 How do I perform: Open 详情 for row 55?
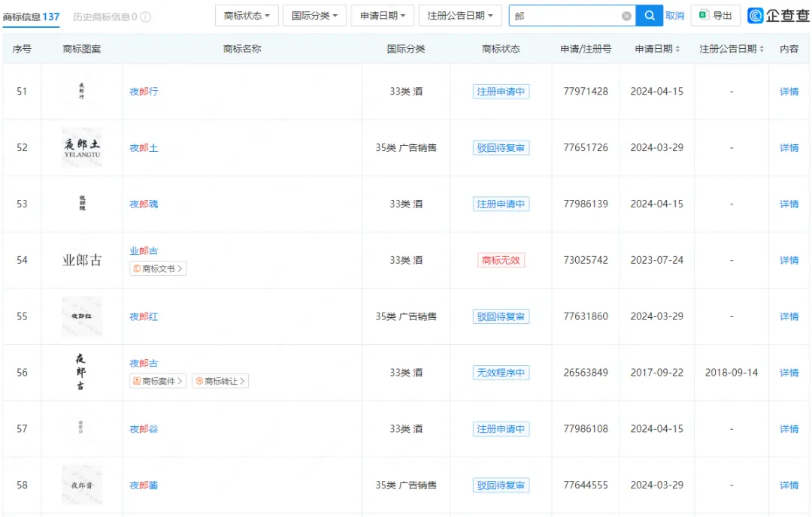point(789,316)
